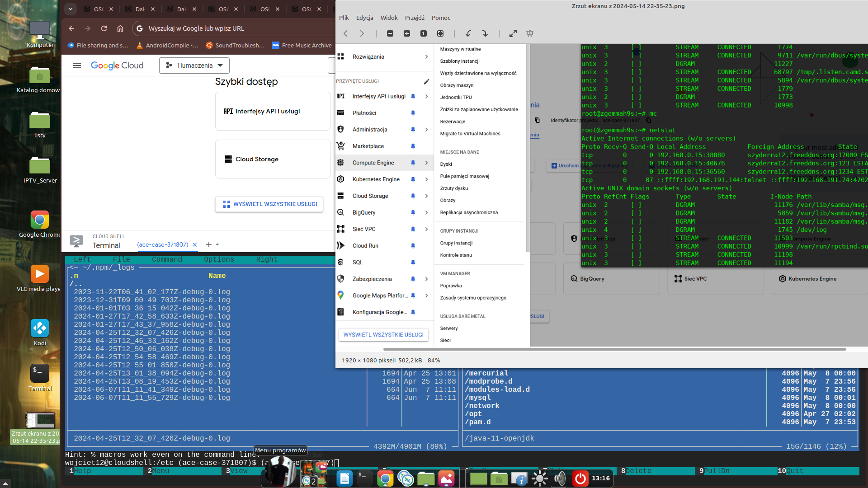Click the red power button in the panel

580,479
